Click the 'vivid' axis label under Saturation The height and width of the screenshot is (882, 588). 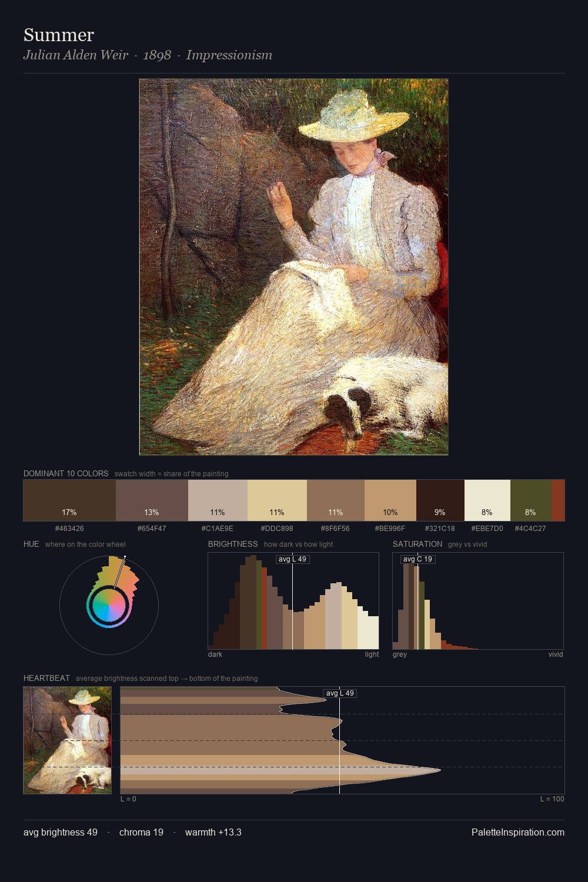(556, 654)
